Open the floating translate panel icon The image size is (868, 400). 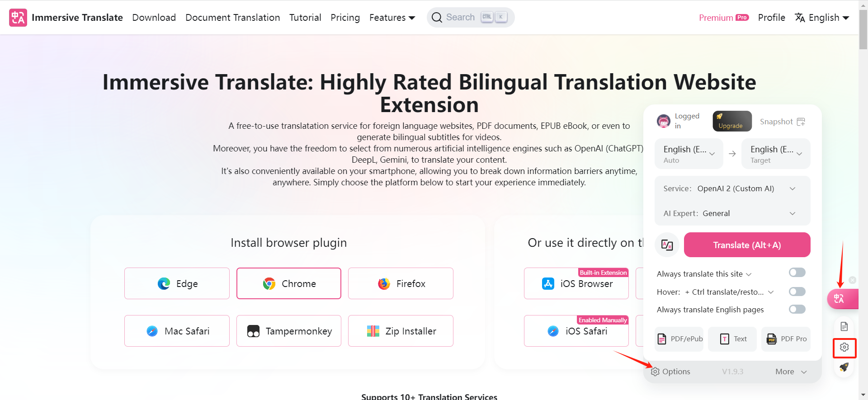click(842, 299)
